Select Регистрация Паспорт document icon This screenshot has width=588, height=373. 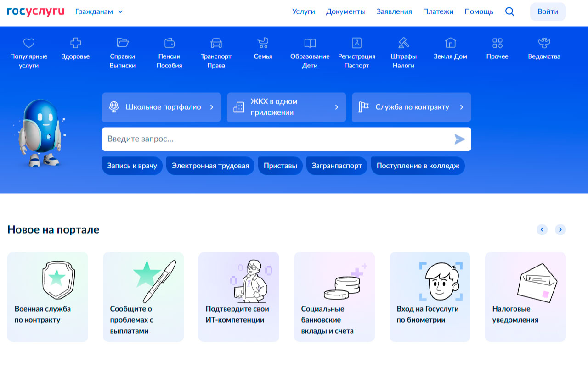tap(357, 43)
